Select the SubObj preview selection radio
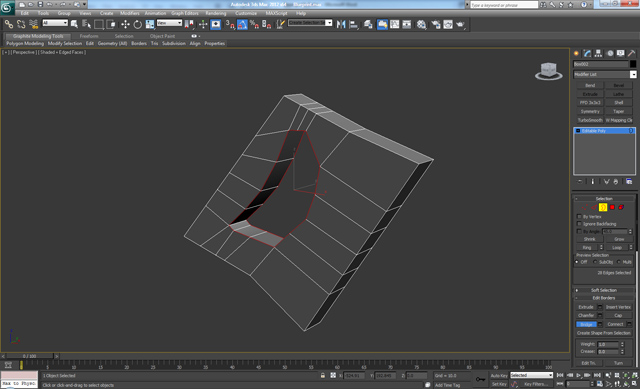This screenshot has width=640, height=389. click(x=595, y=262)
